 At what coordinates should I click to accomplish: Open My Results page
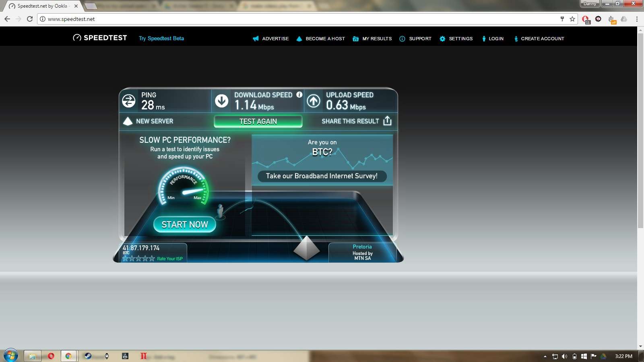[x=372, y=39]
